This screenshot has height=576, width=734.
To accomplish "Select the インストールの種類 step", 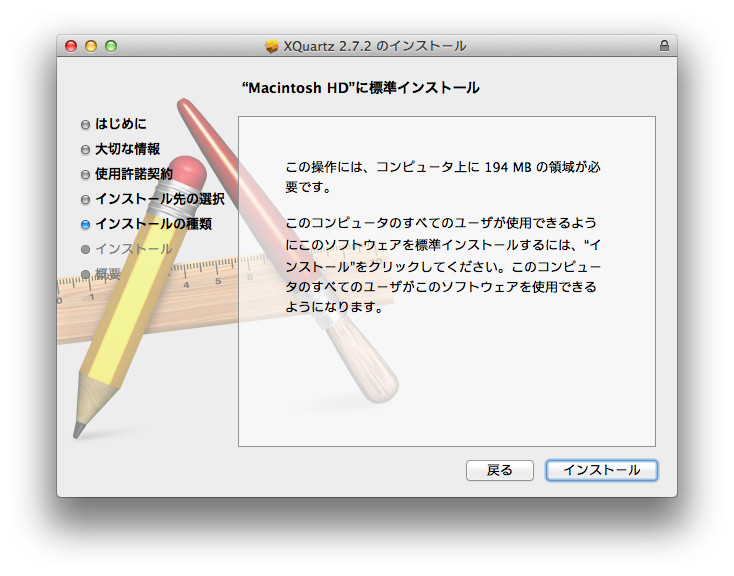I will 154,224.
